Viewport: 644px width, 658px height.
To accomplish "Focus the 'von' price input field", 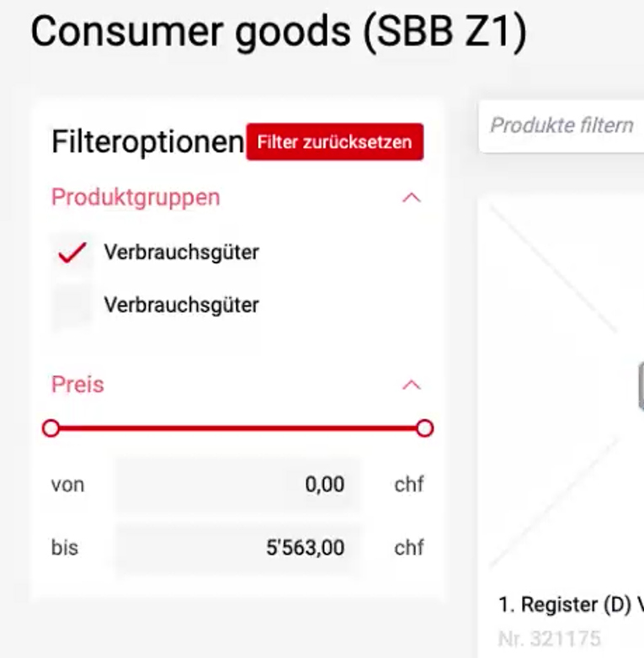I will click(237, 485).
